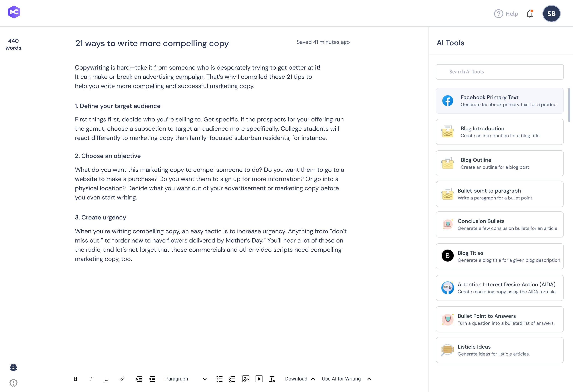The height and width of the screenshot is (392, 573).
Task: Toggle bold formatting in the editor toolbar
Action: click(76, 379)
